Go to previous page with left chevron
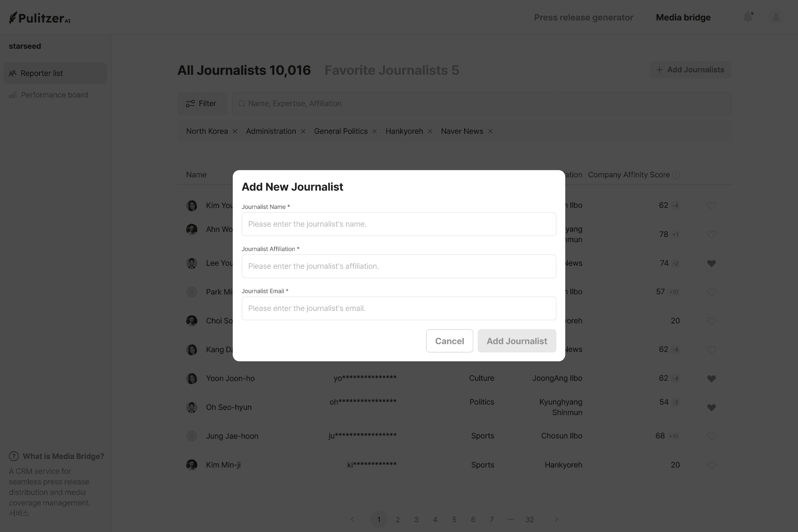Screen dimensions: 798x532 (352, 520)
